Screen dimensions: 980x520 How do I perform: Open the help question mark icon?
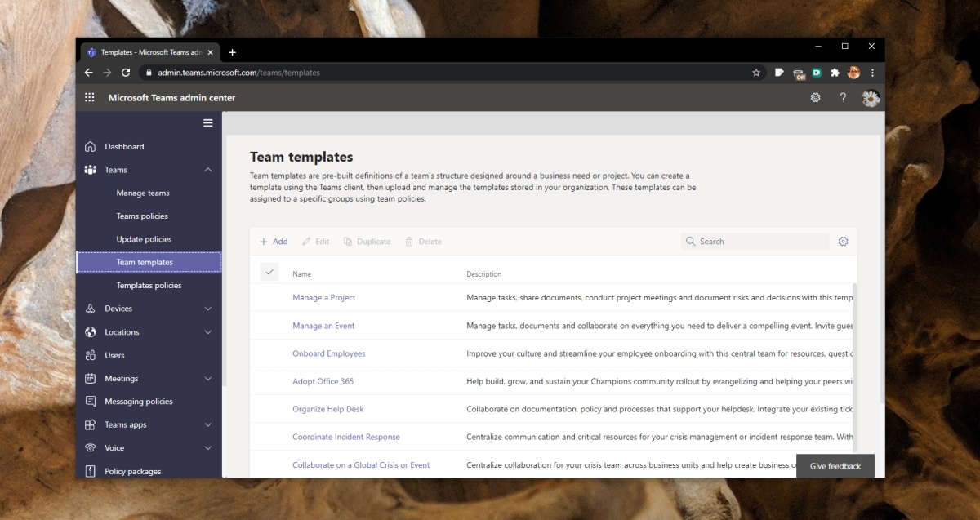tap(843, 97)
